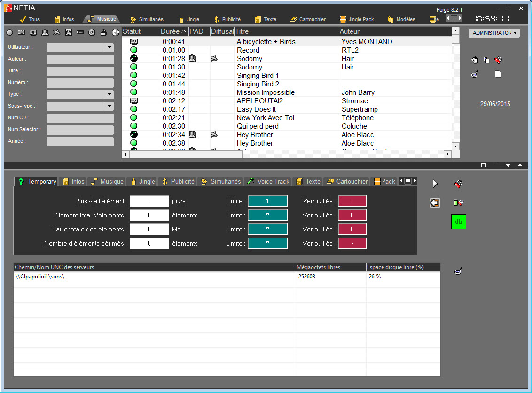
Task: Click the space shuttle filter icon
Action: (x=45, y=32)
